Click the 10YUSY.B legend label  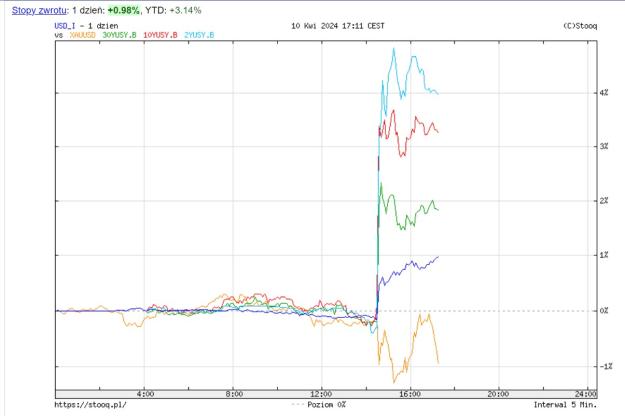tap(160, 35)
